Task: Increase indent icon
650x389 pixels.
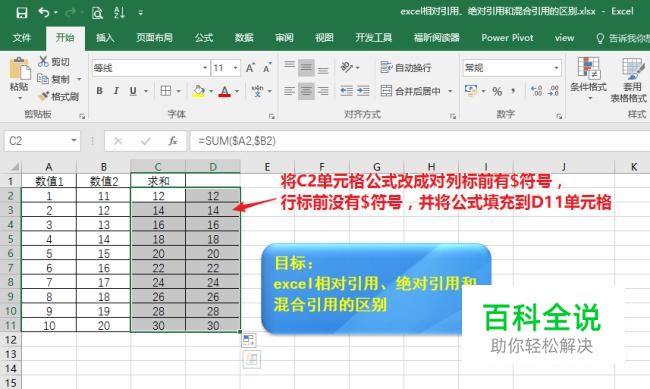Action: point(363,91)
